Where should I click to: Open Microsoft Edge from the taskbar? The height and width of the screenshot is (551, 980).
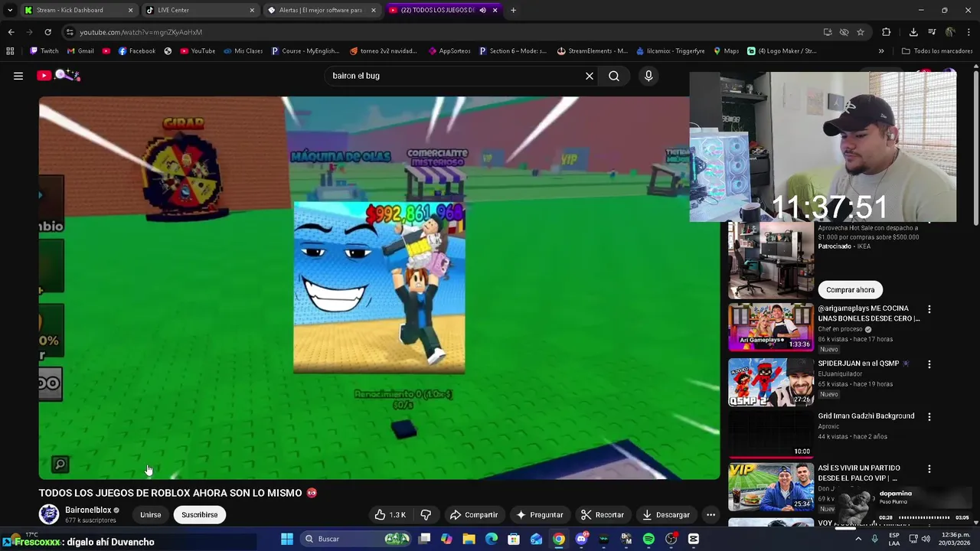click(492, 539)
